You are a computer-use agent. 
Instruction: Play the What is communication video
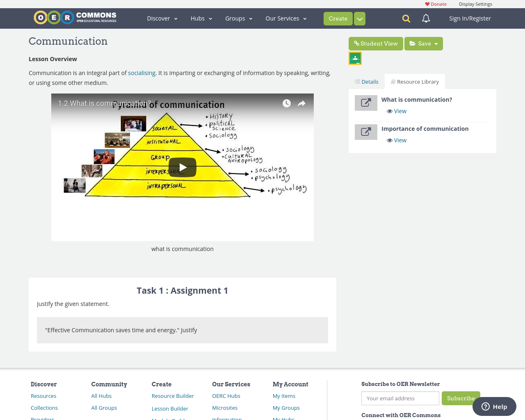click(182, 167)
